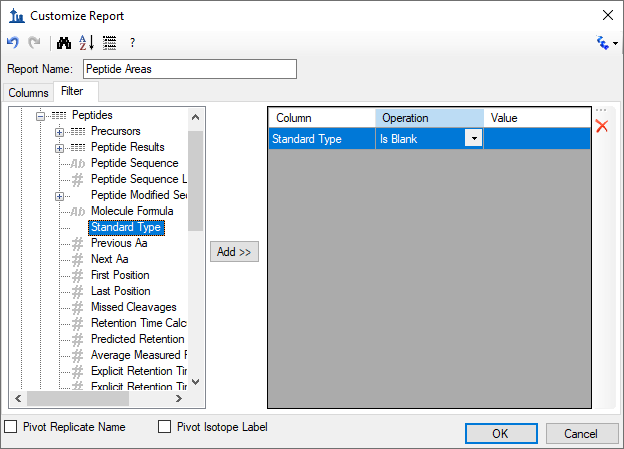Click the Report Name text field
624x449 pixels.
190,69
